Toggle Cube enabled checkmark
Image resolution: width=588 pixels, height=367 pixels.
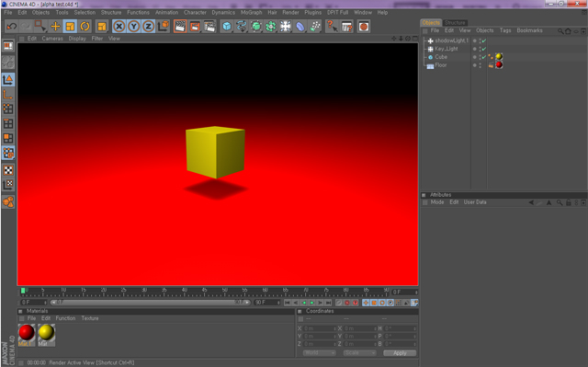[484, 57]
